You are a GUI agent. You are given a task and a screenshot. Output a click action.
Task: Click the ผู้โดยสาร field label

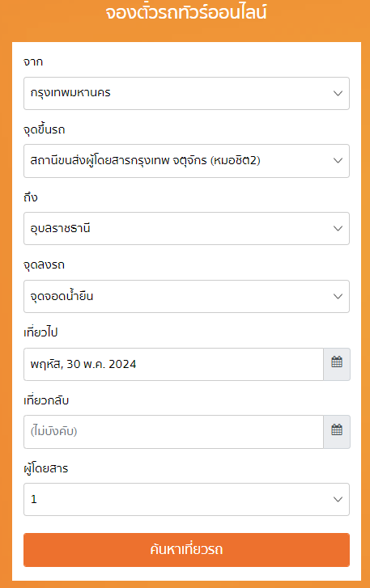(46, 468)
